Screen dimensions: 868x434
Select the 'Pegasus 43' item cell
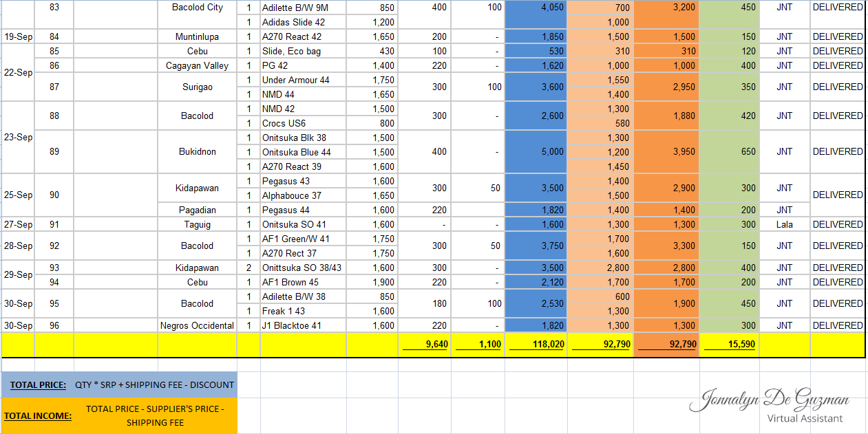coord(303,181)
